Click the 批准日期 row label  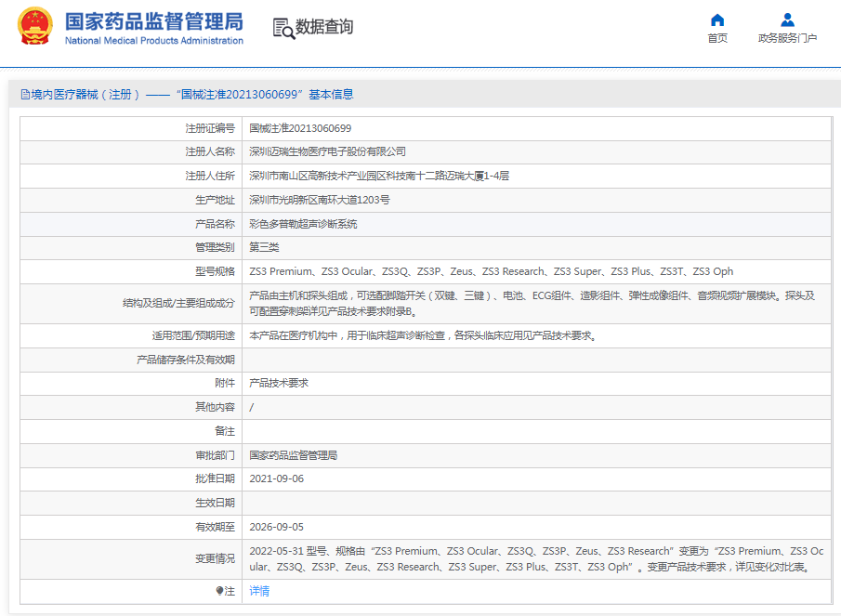(x=215, y=478)
